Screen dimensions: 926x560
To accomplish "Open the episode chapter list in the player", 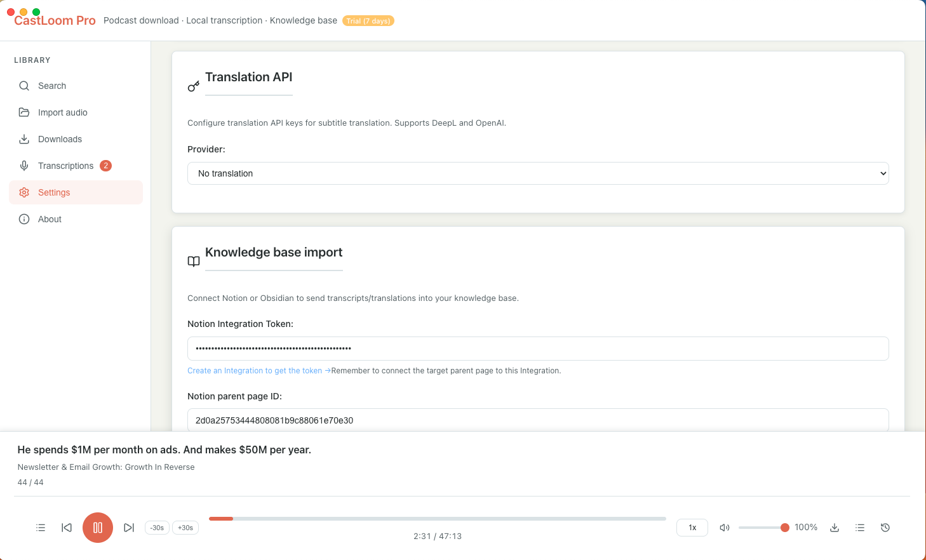I will pos(41,528).
